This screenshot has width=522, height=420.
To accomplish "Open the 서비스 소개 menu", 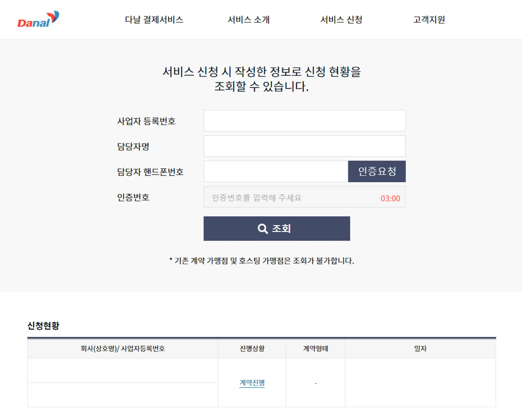I will [249, 20].
